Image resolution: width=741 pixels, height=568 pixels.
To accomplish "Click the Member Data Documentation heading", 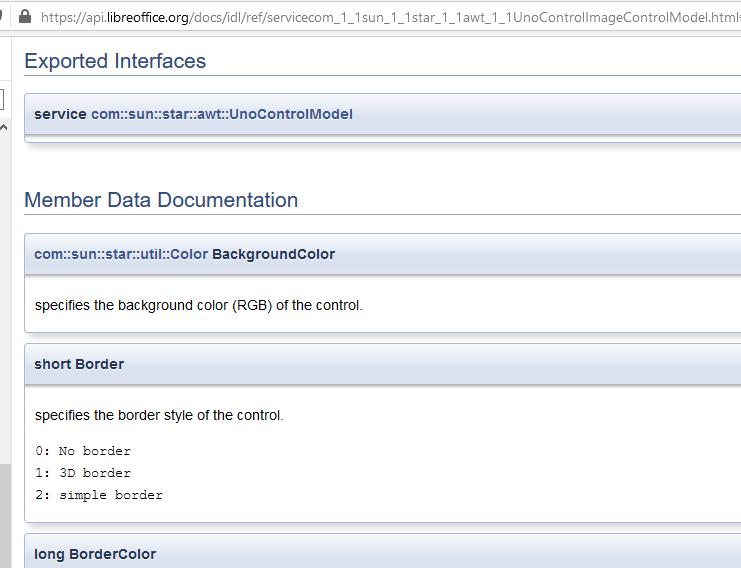I will pos(161,200).
